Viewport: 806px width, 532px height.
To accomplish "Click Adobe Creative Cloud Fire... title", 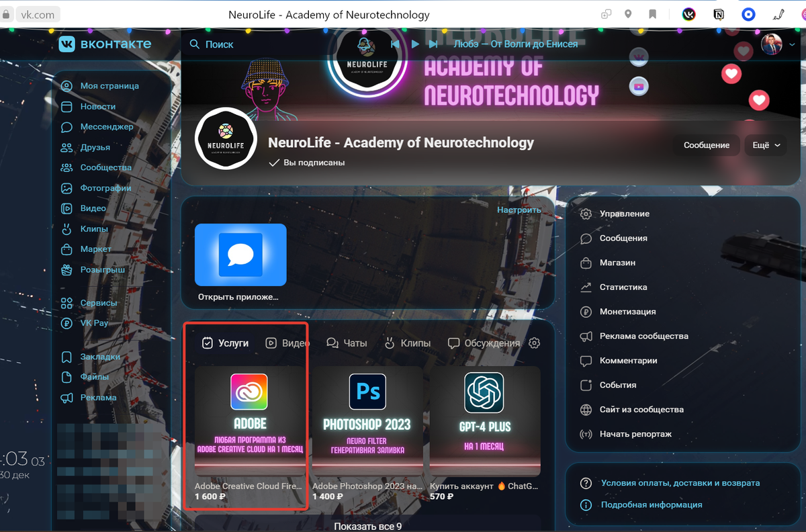I will 249,486.
